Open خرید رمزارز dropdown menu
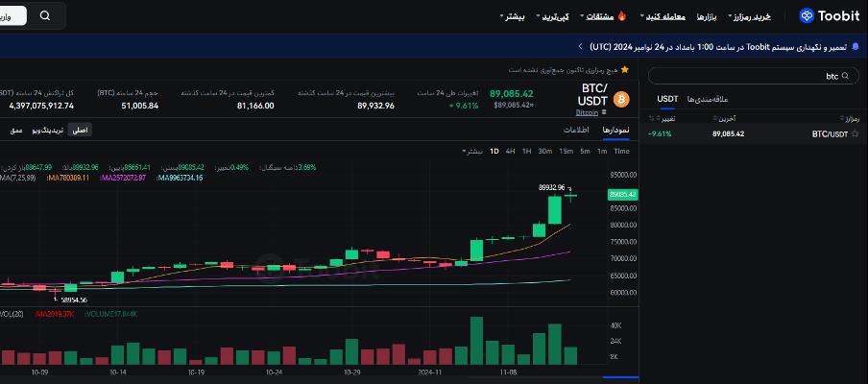868x384 pixels. [750, 16]
